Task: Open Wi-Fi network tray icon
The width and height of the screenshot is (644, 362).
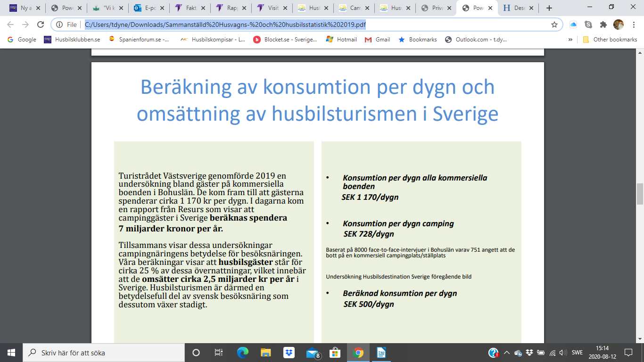Action: click(x=553, y=352)
